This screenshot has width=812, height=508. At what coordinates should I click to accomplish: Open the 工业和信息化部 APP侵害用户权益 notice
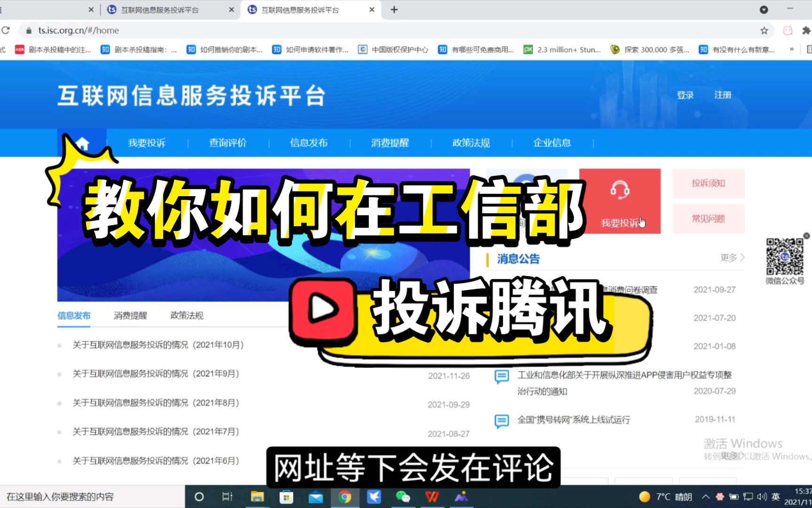[x=625, y=383]
